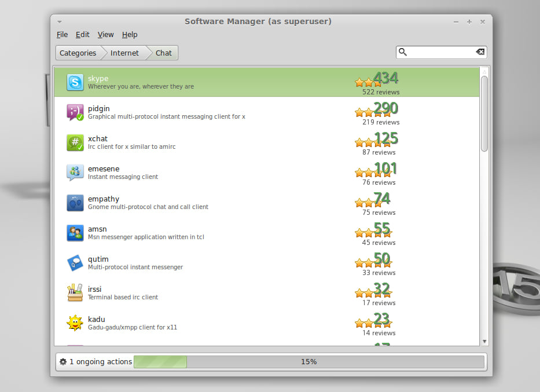
Task: Open the window menu arrow in title bar
Action: [x=60, y=21]
